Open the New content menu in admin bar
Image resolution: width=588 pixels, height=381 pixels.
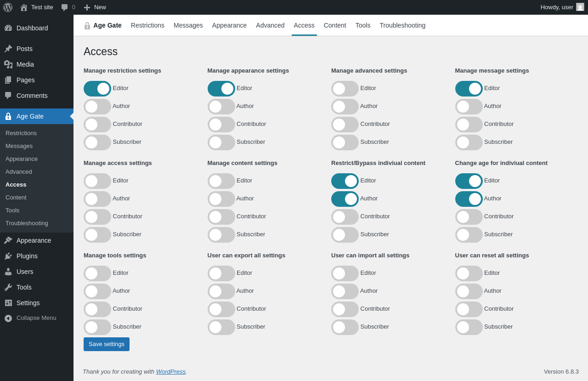point(95,7)
